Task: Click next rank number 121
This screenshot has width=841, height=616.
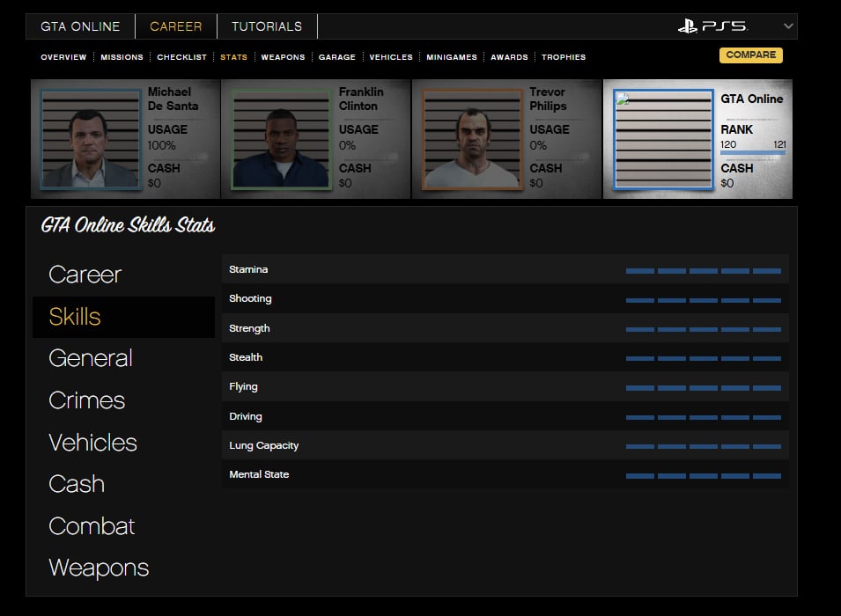Action: point(779,144)
